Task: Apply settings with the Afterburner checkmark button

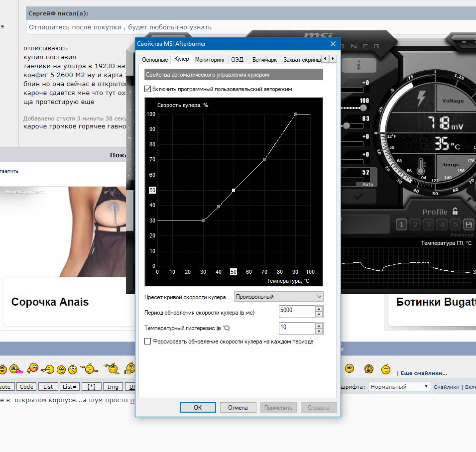Action: coord(359,197)
